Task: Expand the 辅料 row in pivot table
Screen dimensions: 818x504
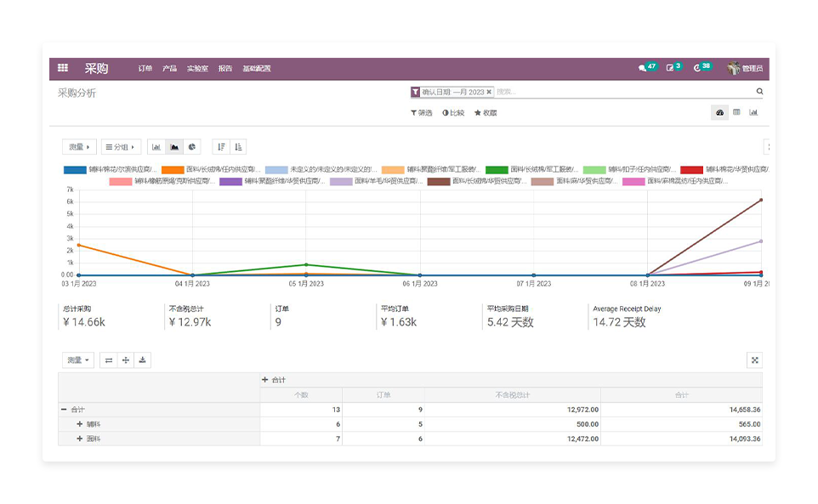Action: [x=80, y=424]
